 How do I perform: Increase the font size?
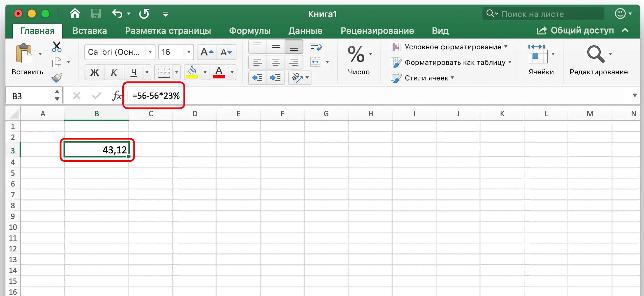click(207, 52)
